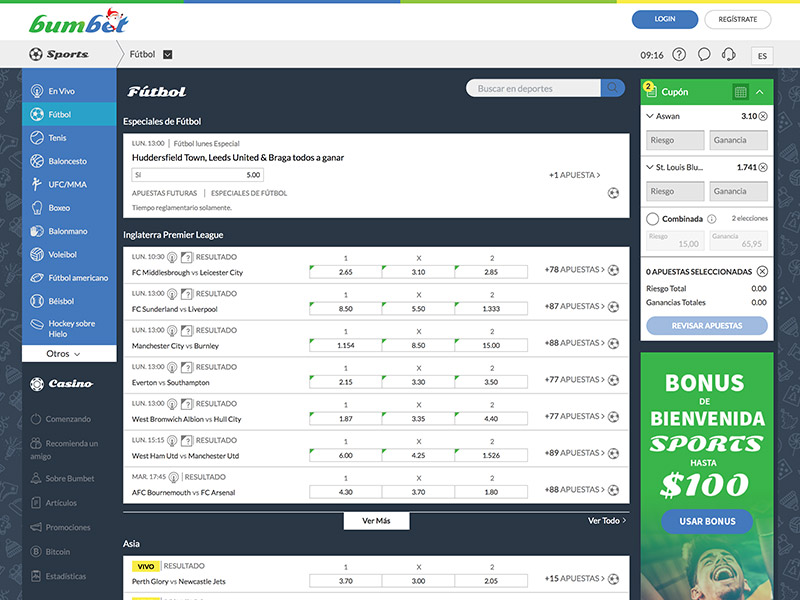
Task: Focus the Buscar en deportes search field
Action: pyautogui.click(x=534, y=88)
